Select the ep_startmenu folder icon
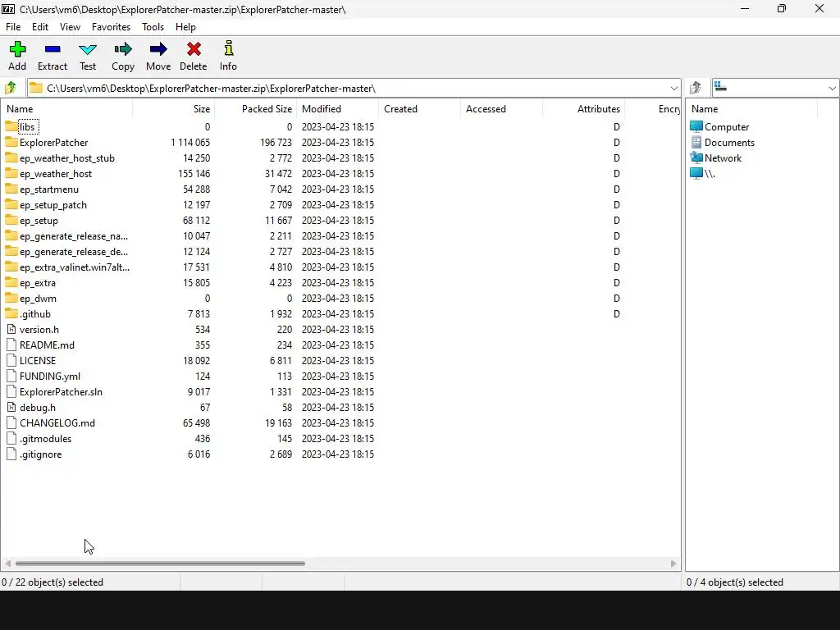This screenshot has height=630, width=840. [11, 189]
